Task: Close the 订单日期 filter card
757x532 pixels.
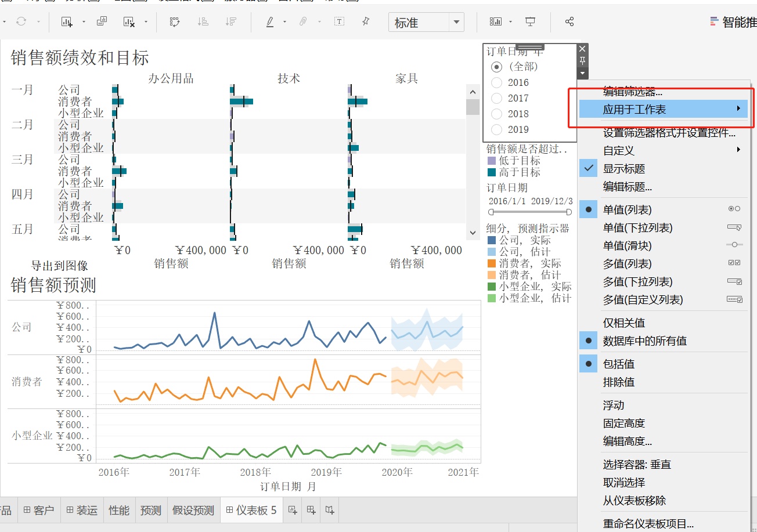Action: (582, 49)
